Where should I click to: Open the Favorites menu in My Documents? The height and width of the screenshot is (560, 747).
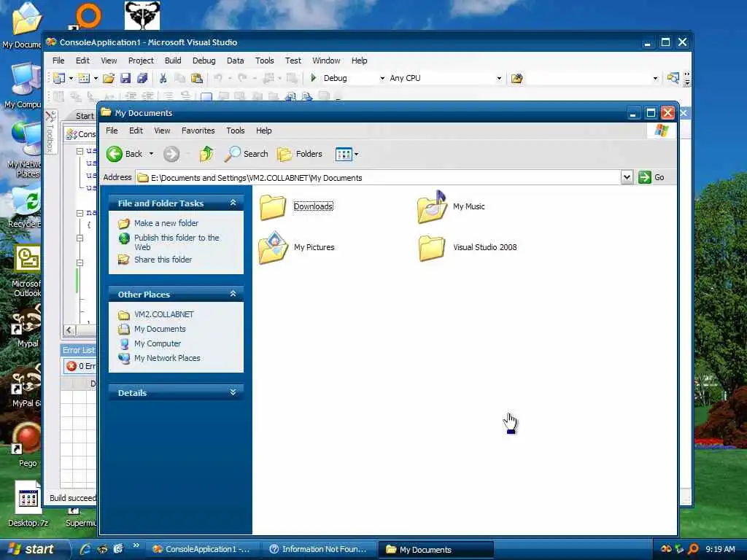(198, 131)
